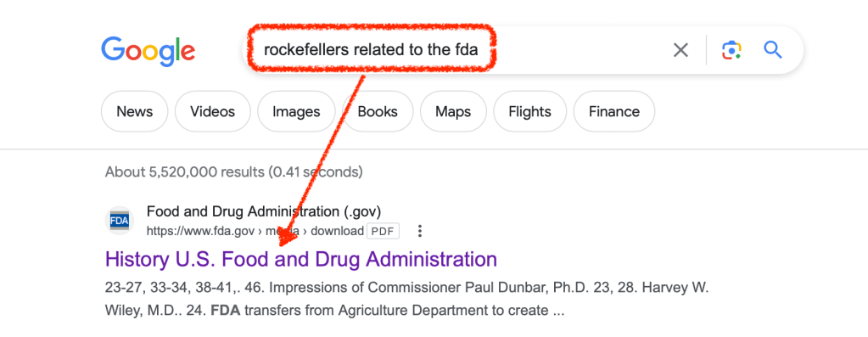The image size is (868, 337).
Task: Choose the Flights filter chip
Action: (x=529, y=112)
